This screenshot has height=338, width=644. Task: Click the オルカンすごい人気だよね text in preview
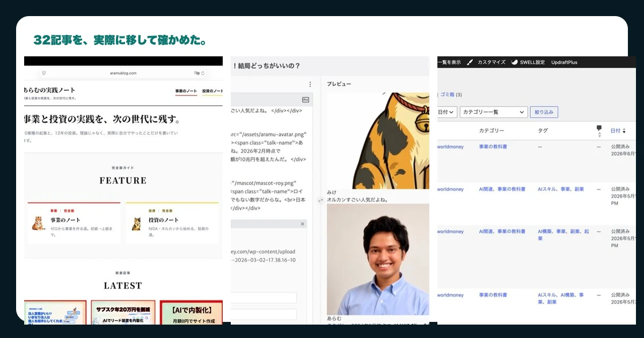357,200
